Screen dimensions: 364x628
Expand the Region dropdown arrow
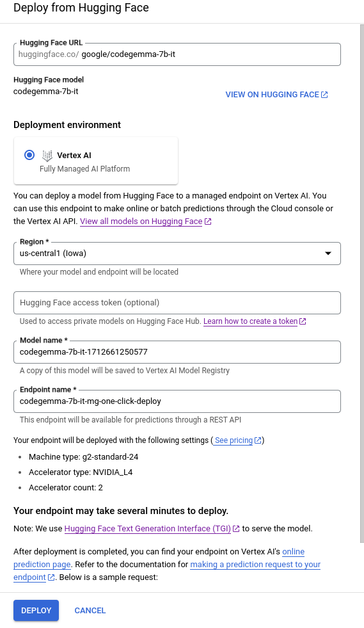pyautogui.click(x=328, y=253)
